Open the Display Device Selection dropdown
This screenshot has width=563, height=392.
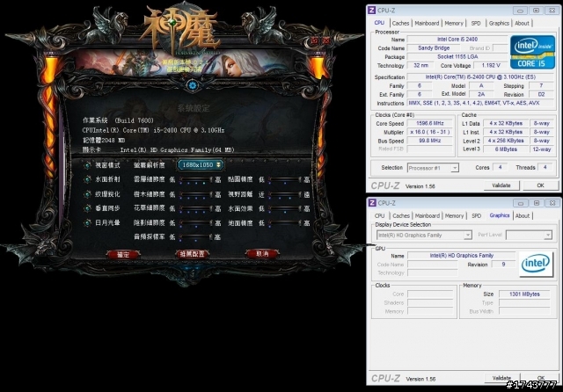424,236
